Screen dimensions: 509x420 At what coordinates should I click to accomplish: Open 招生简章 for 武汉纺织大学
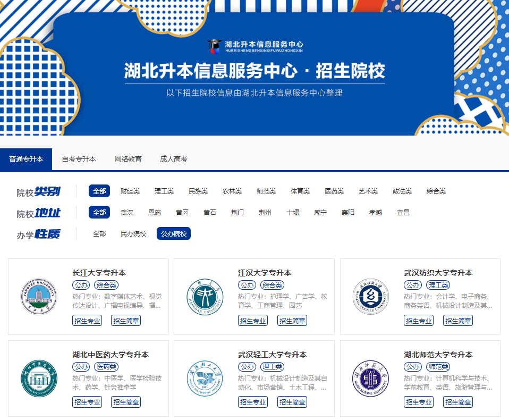pos(458,321)
